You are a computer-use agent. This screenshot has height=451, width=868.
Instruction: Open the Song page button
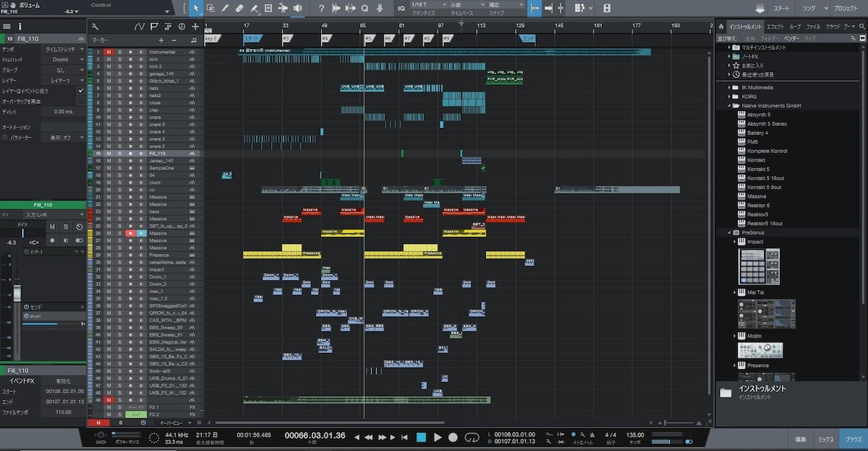(809, 9)
